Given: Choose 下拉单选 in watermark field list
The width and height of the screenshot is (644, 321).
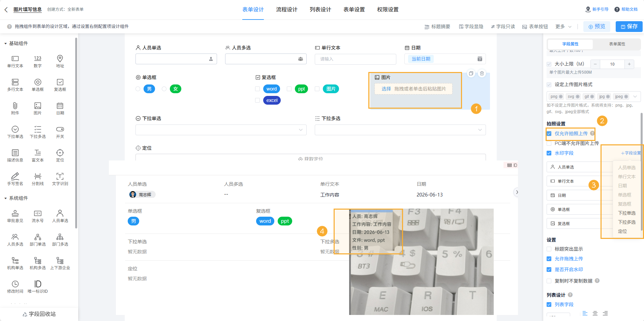Looking at the screenshot, I should pyautogui.click(x=627, y=213).
